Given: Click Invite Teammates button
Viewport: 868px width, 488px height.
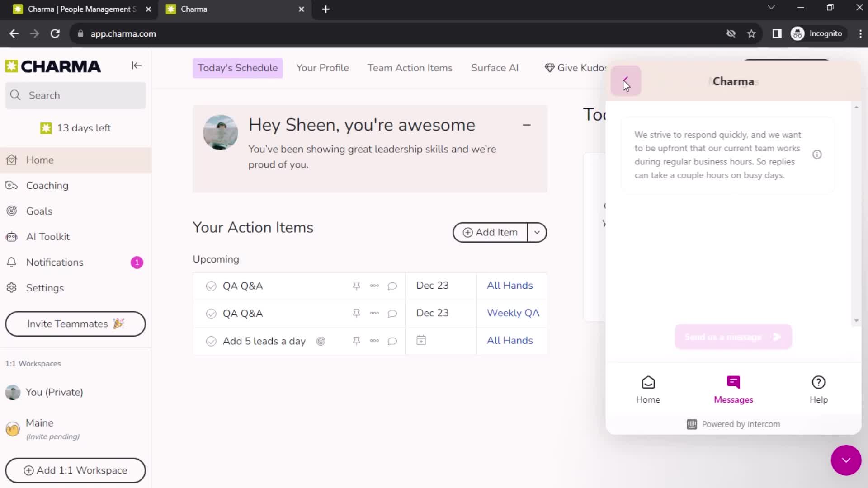Looking at the screenshot, I should (x=75, y=324).
